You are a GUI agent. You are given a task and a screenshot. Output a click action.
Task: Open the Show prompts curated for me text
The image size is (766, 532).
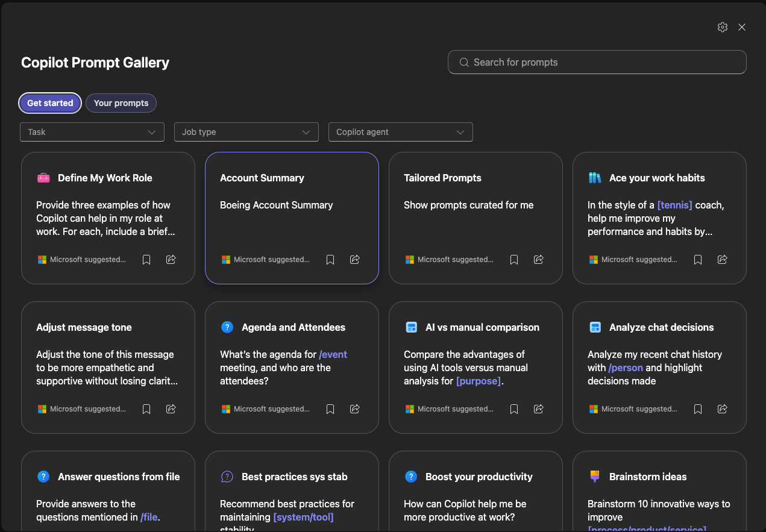(469, 205)
